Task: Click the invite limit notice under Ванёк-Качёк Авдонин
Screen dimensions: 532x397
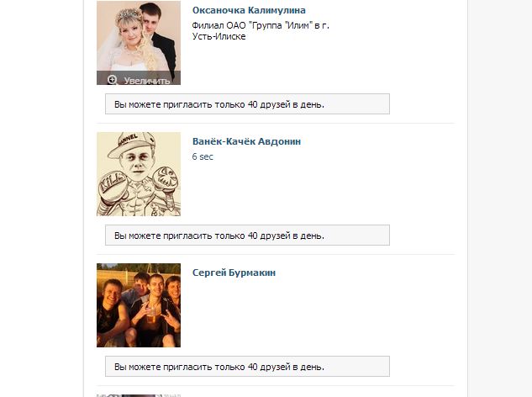Action: tap(247, 235)
